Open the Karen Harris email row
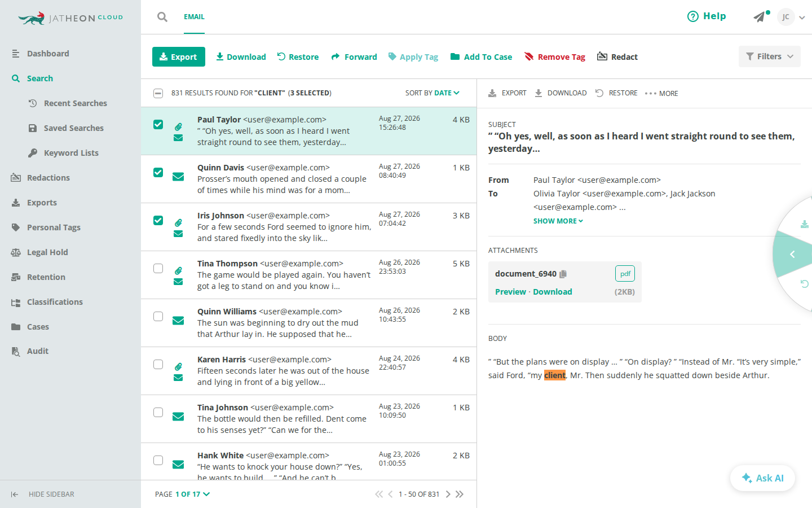The image size is (812, 508). point(308,371)
